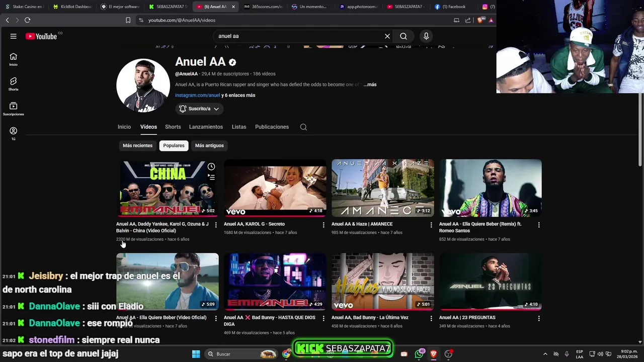Open the instagram.com/anuel link
The image size is (644, 362).
(x=197, y=96)
